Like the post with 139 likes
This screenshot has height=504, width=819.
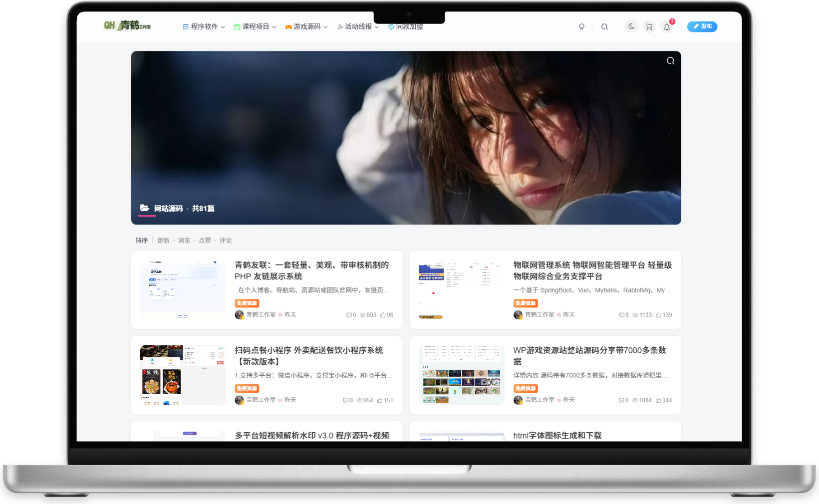(x=659, y=315)
